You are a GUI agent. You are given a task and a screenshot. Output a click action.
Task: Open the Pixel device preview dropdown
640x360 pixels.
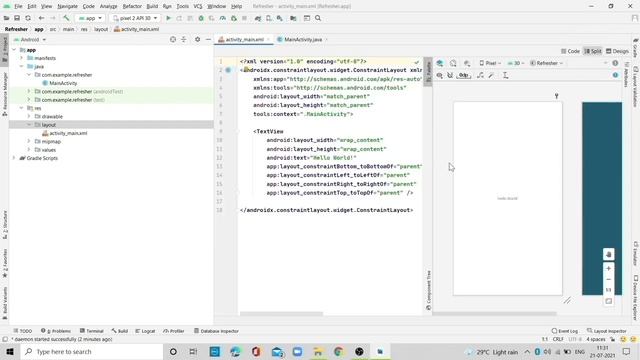coord(490,63)
